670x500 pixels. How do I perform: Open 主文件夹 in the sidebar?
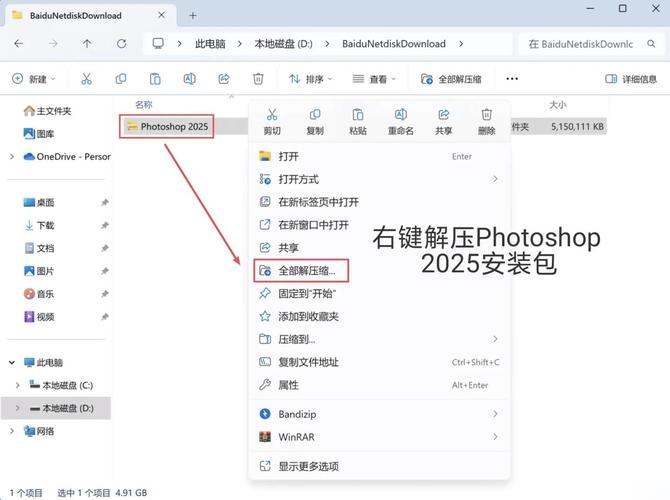(47, 111)
